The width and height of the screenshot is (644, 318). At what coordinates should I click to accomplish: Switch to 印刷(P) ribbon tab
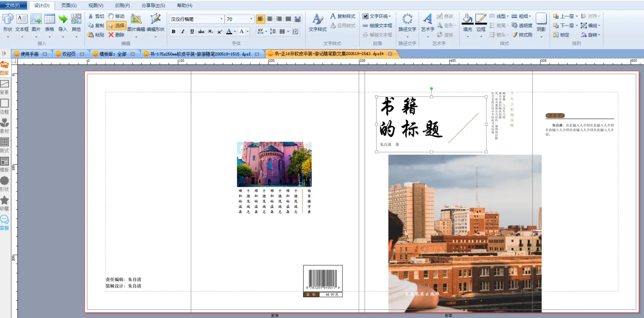122,5
